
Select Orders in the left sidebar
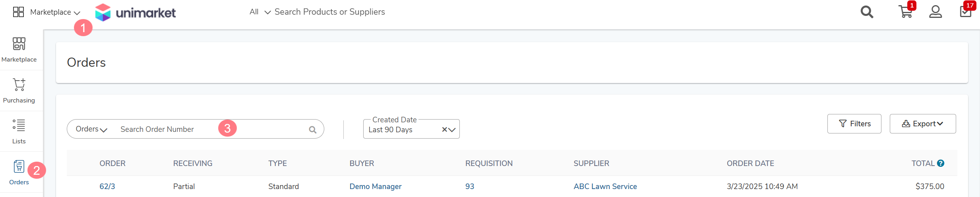click(19, 173)
